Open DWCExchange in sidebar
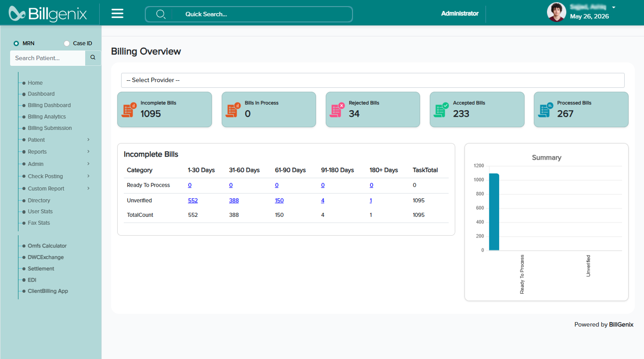This screenshot has height=359, width=644. click(46, 257)
